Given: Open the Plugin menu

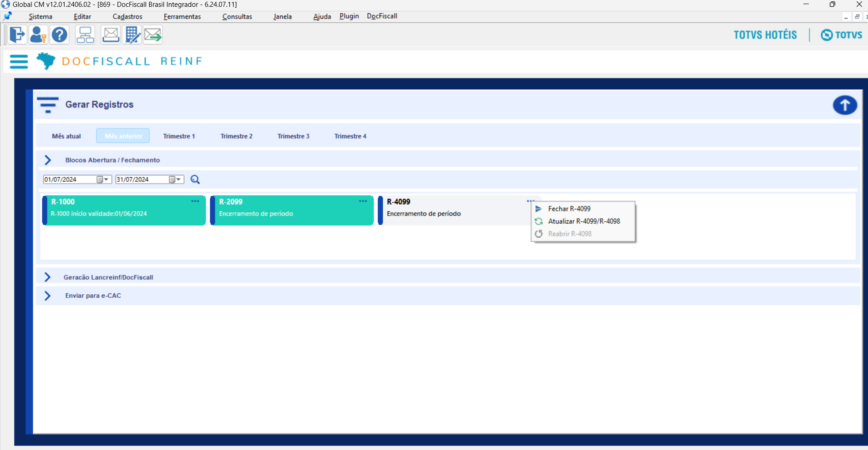Looking at the screenshot, I should point(349,16).
